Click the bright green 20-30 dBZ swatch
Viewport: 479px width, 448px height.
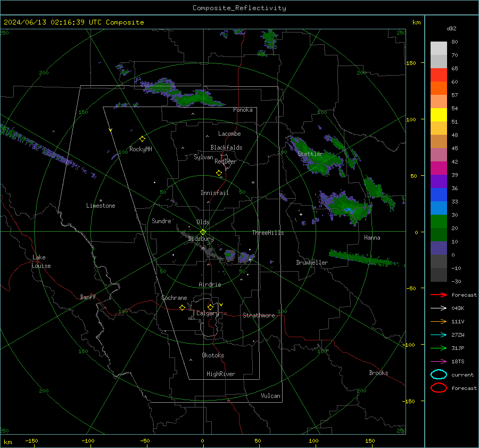(439, 222)
